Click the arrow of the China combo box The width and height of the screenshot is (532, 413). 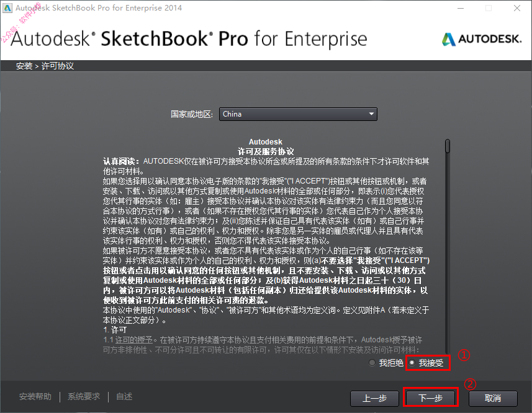tap(371, 114)
